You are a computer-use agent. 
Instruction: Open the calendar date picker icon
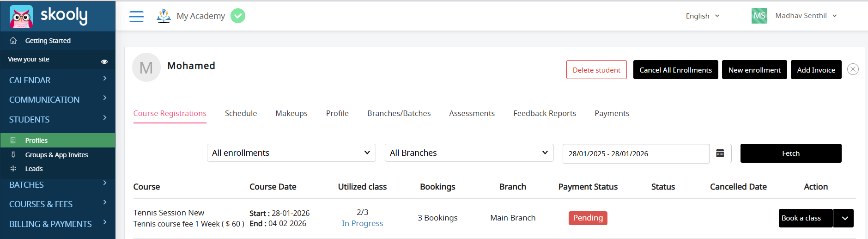click(720, 153)
